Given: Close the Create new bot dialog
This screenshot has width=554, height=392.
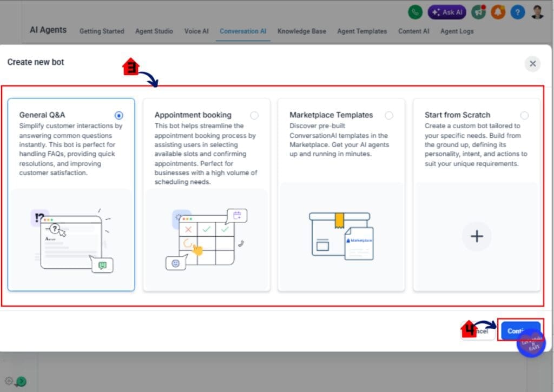Looking at the screenshot, I should (x=532, y=64).
